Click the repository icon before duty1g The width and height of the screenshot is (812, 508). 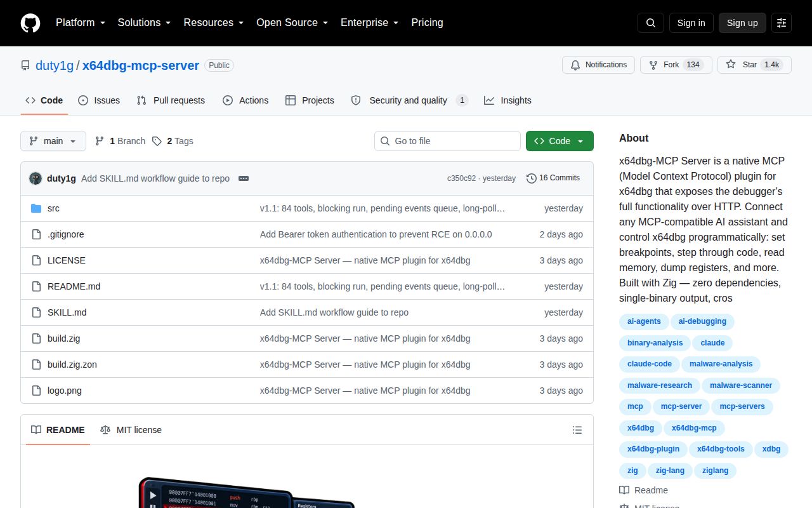25,65
